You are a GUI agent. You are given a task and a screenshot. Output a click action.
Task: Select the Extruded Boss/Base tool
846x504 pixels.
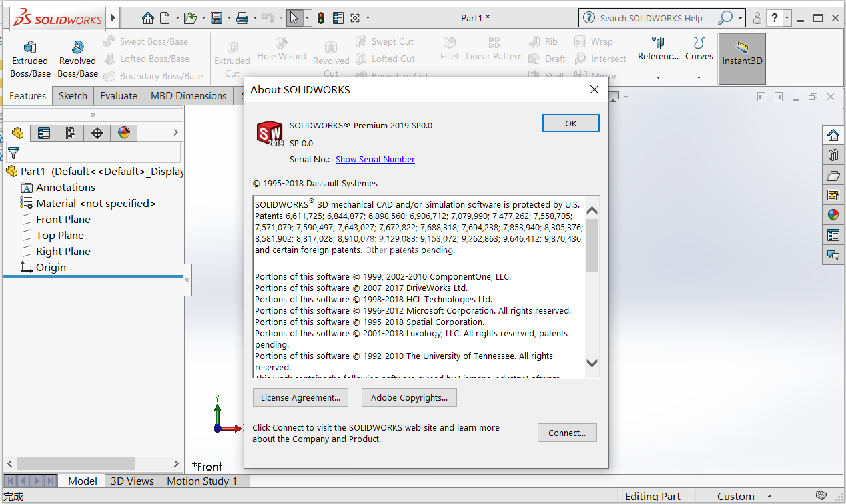point(30,59)
